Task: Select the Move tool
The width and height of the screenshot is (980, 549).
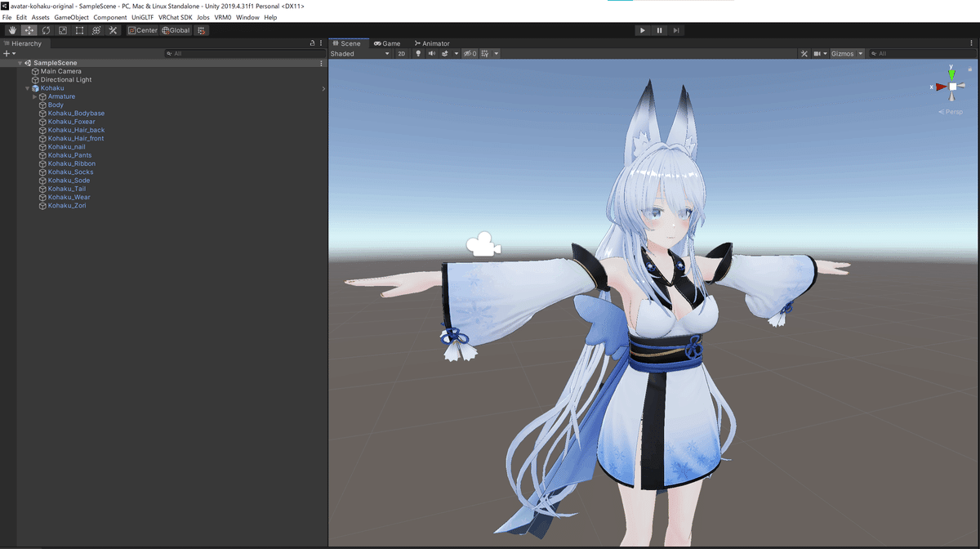Action: [29, 30]
